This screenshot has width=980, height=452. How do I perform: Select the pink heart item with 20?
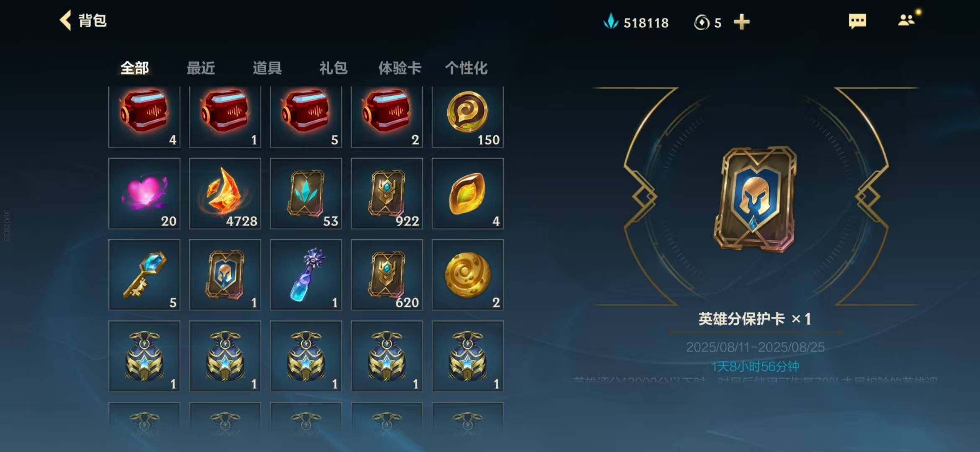click(x=144, y=193)
